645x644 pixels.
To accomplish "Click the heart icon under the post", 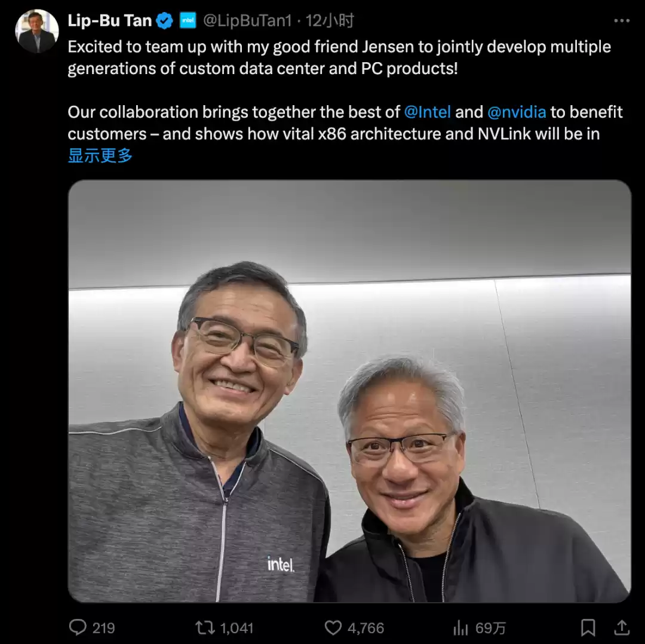I will pos(334,628).
